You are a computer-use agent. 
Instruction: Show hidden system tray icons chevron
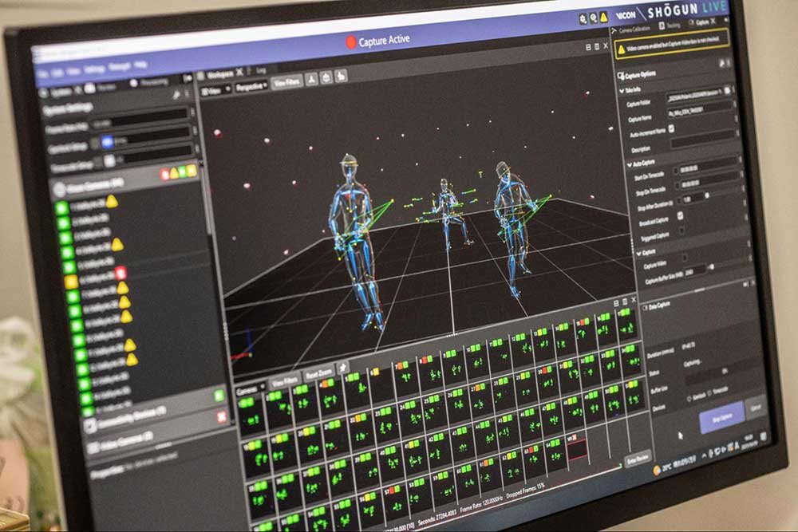705,455
